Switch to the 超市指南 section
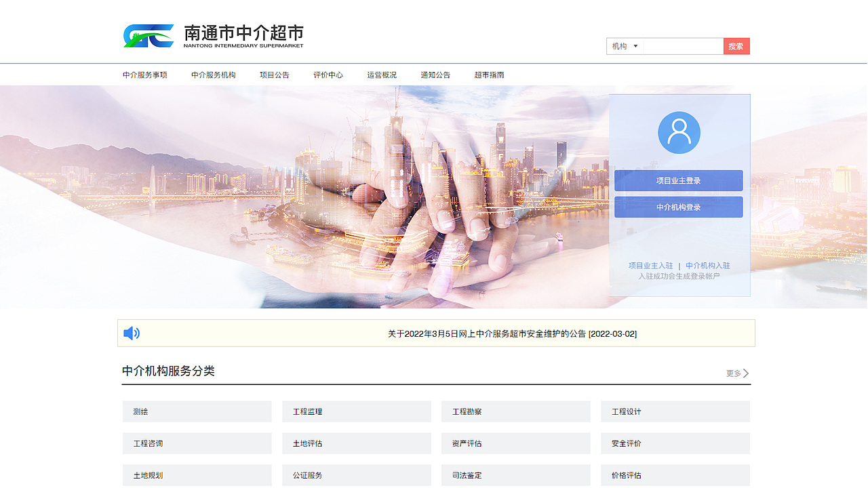 pos(490,75)
